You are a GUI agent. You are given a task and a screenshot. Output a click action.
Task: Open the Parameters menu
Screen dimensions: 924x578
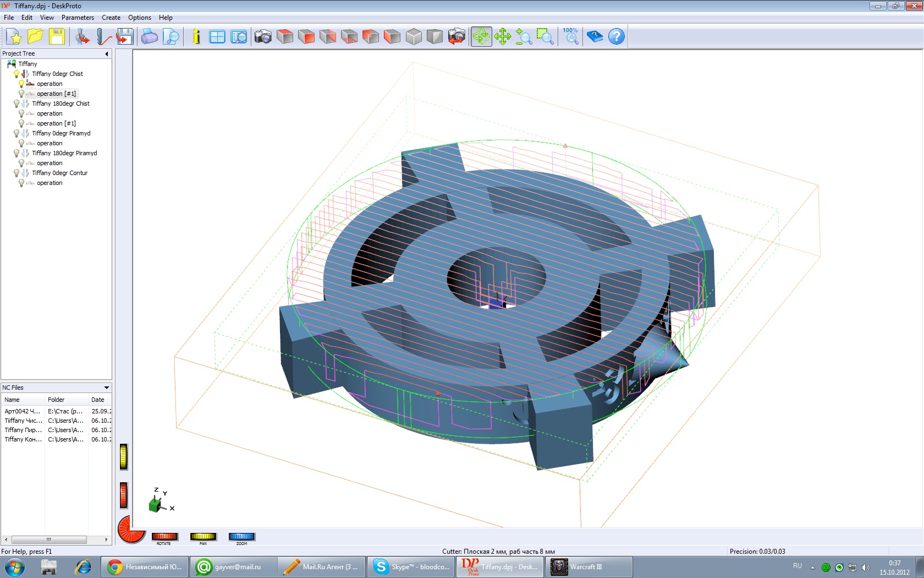[78, 18]
